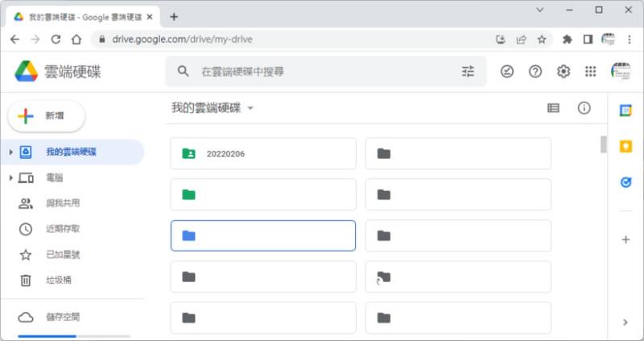The width and height of the screenshot is (644, 341).
Task: Open Storage (儲存空間) section
Action: click(x=63, y=317)
